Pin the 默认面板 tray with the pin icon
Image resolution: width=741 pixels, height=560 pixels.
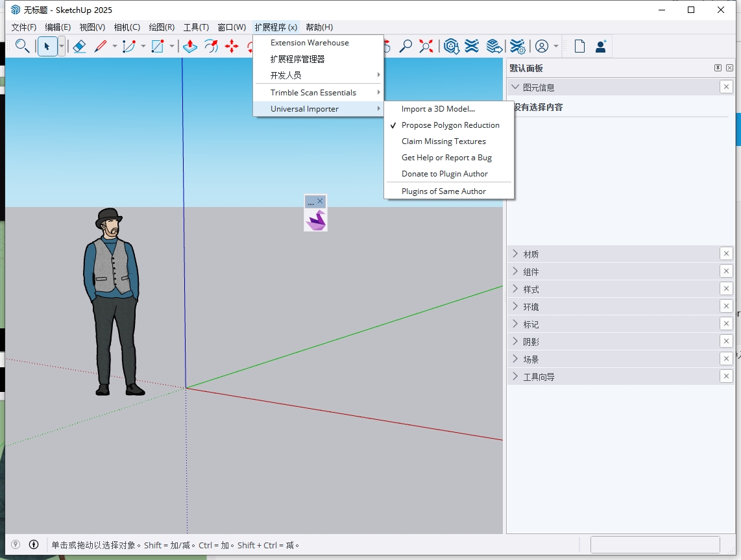(x=718, y=68)
